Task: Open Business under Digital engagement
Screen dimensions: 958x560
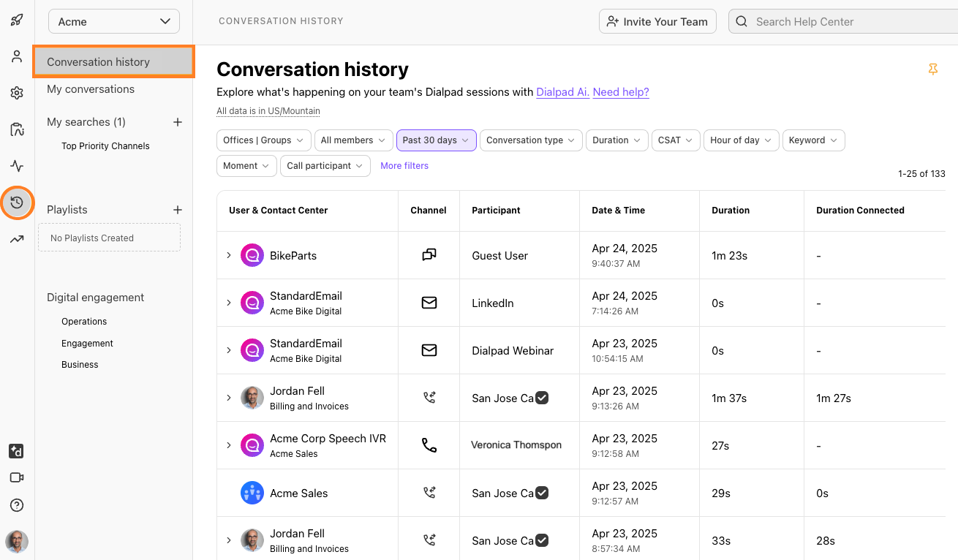Action: (x=80, y=365)
